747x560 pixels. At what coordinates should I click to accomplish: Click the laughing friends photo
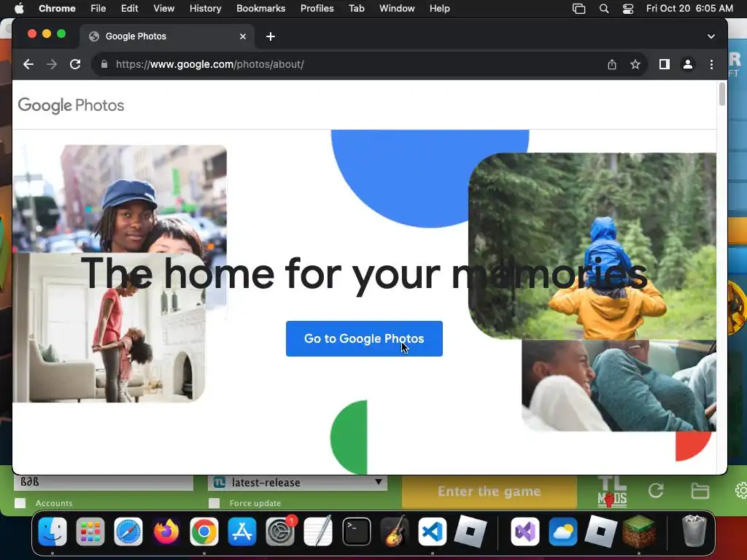[619, 386]
